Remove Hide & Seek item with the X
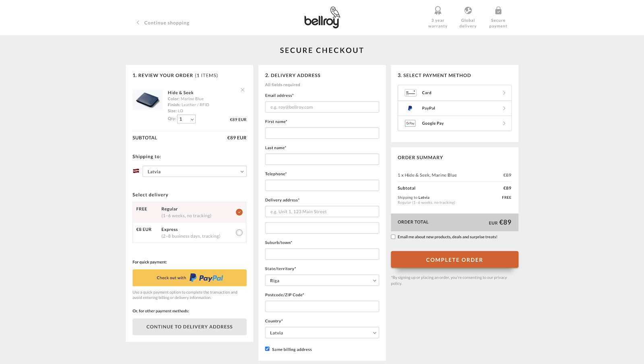Viewport: 644px width, 364px height. pos(242,90)
